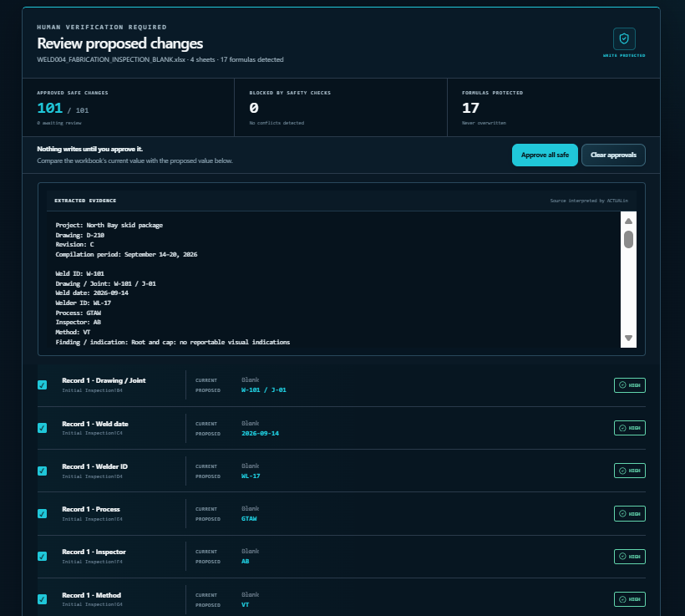The image size is (685, 616).
Task: Select proposed value WL-17
Action: tap(251, 476)
